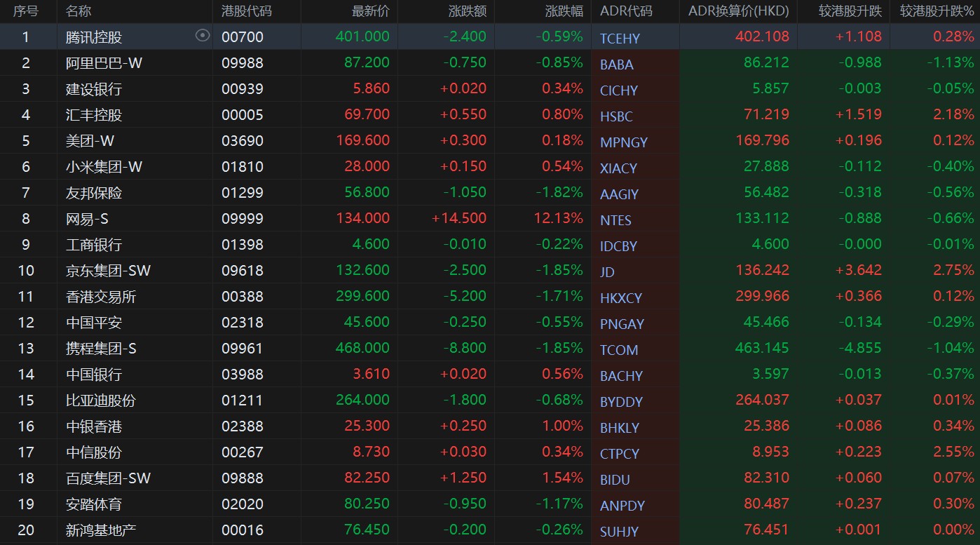Select the 中信股份 stock name
This screenshot has height=545, width=980.
click(94, 452)
